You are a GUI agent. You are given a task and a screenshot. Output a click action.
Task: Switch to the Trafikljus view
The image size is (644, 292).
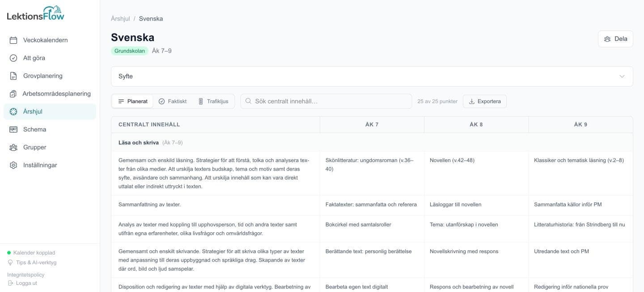click(213, 101)
